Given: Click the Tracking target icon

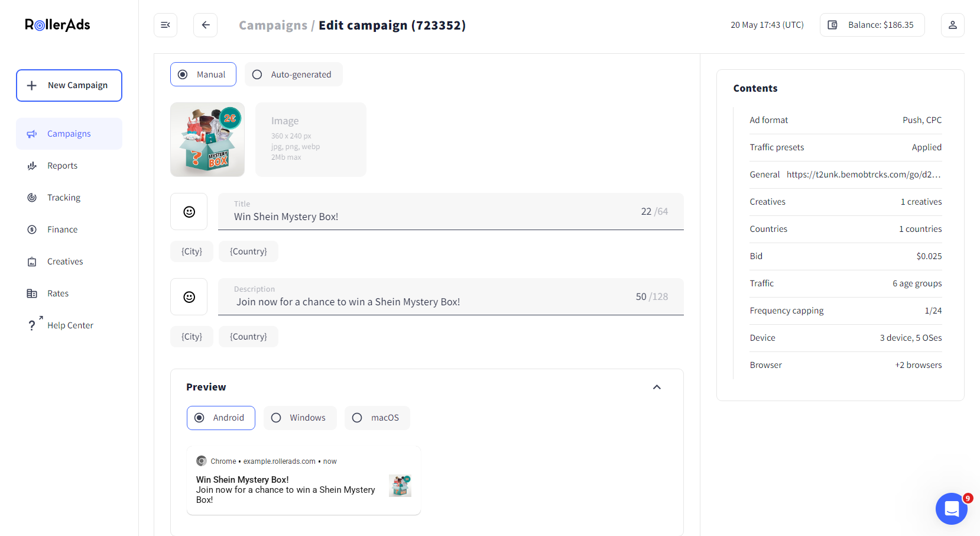Looking at the screenshot, I should click(32, 198).
